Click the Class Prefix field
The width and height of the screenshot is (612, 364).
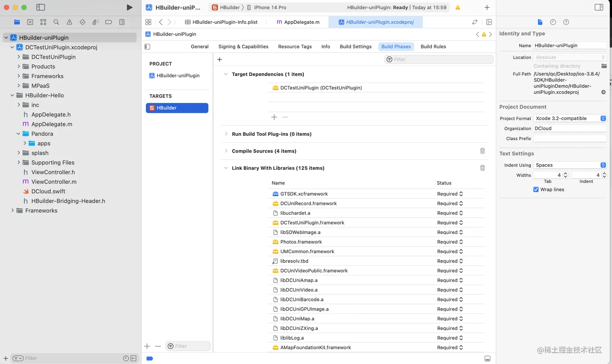[570, 139]
